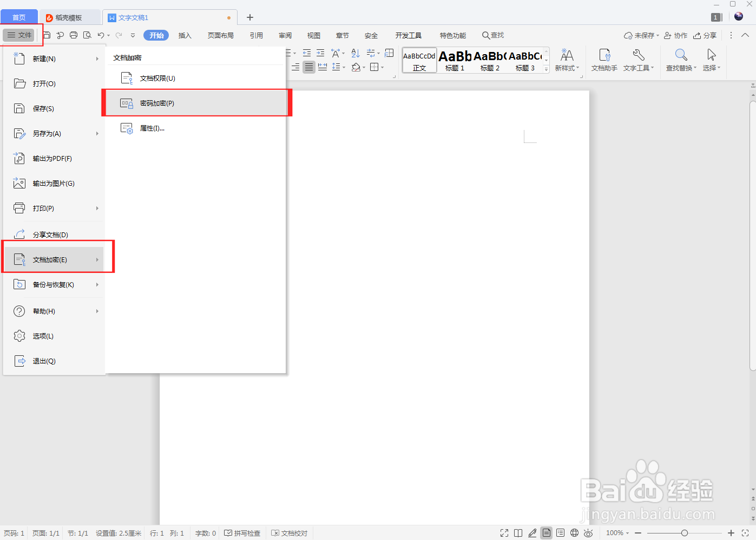Viewport: 756px width, 540px height.
Task: Click the print icon in quick toolbar
Action: [74, 35]
